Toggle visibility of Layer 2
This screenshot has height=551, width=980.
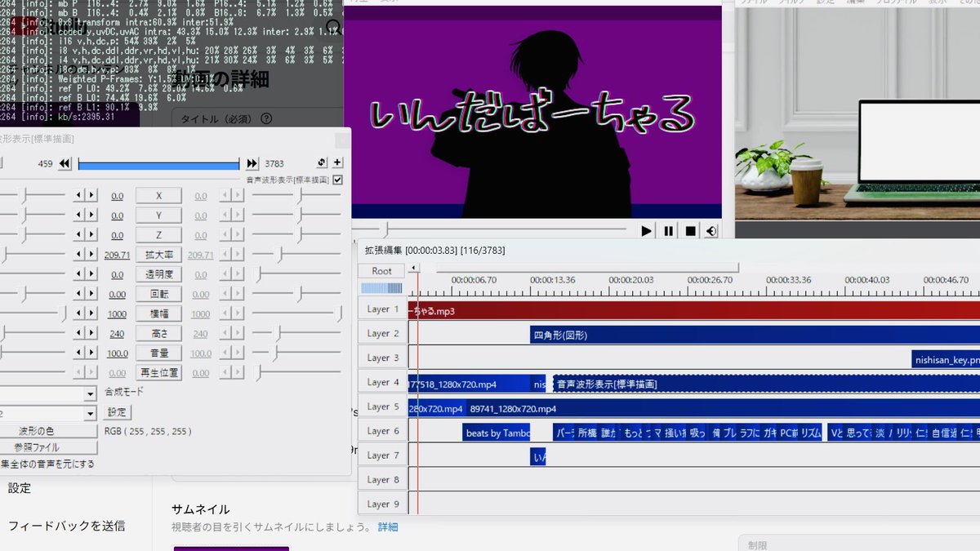coord(383,333)
